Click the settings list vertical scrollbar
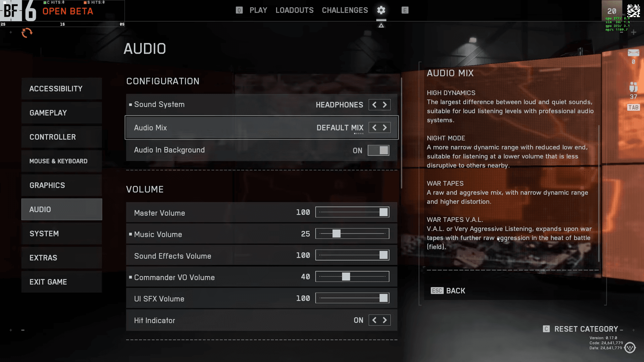Image resolution: width=644 pixels, height=362 pixels. [401, 134]
